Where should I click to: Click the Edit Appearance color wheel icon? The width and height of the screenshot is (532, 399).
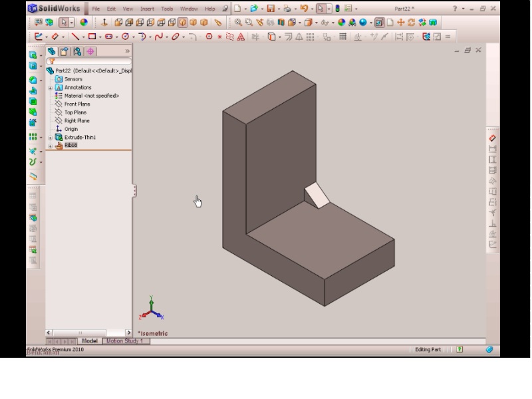pos(84,23)
